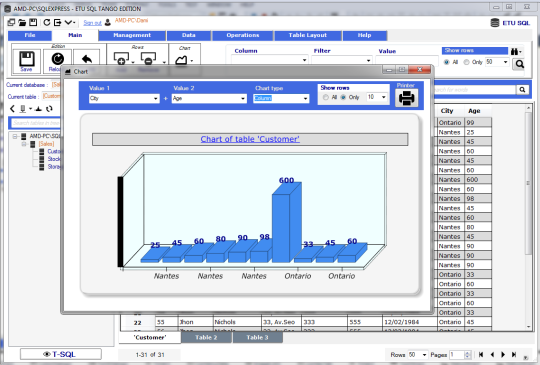Click the binoculars search icon
540x365 pixels.
(516, 52)
